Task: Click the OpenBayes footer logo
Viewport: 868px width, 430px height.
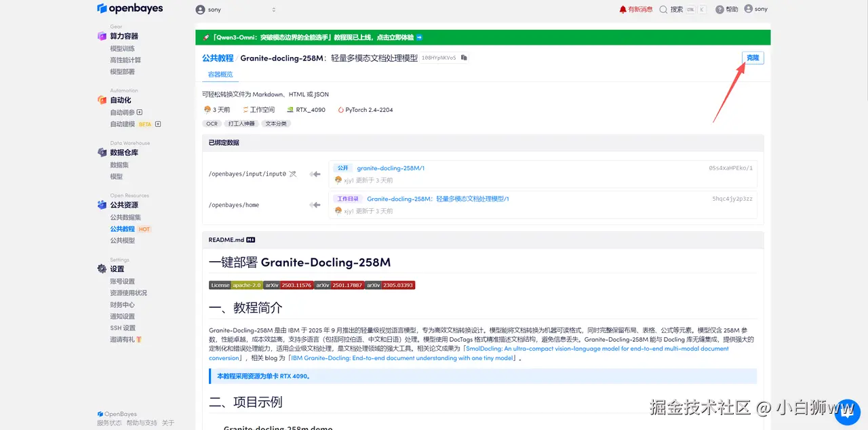Action: pyautogui.click(x=117, y=414)
